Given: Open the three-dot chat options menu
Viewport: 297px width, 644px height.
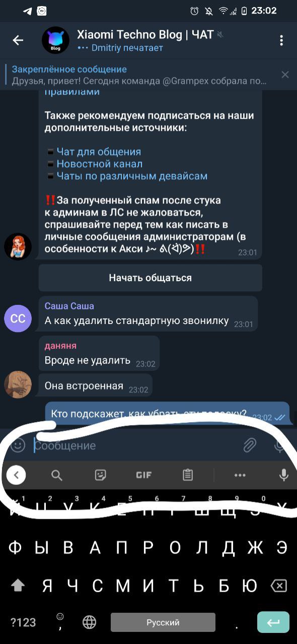Looking at the screenshot, I should pos(281,41).
